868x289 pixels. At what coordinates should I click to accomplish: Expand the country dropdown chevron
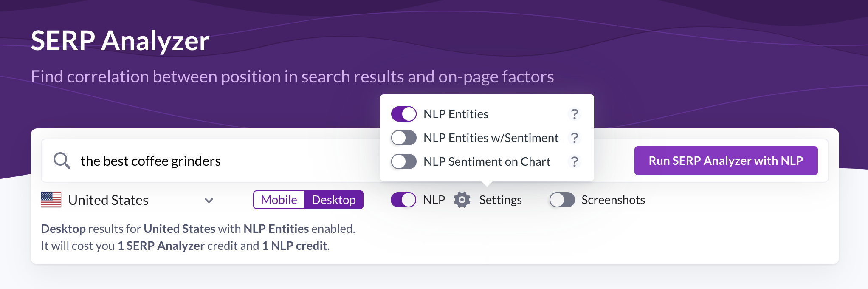tap(209, 200)
